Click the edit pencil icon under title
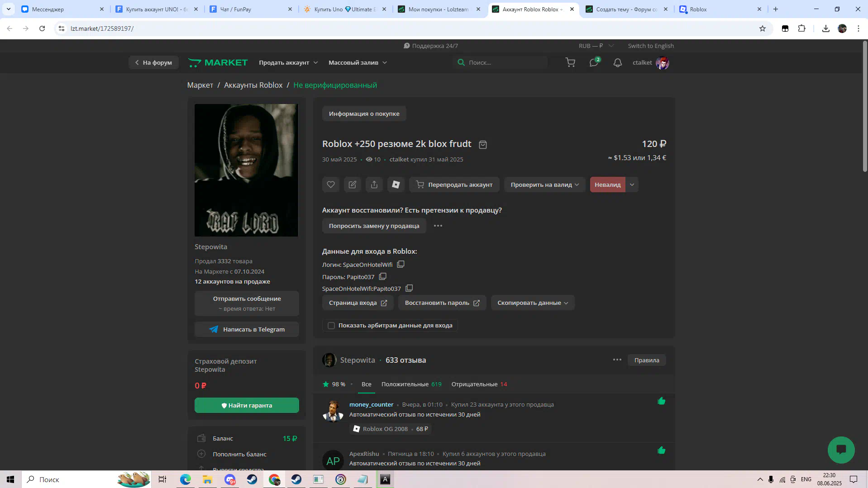The height and width of the screenshot is (488, 868). [x=353, y=185]
